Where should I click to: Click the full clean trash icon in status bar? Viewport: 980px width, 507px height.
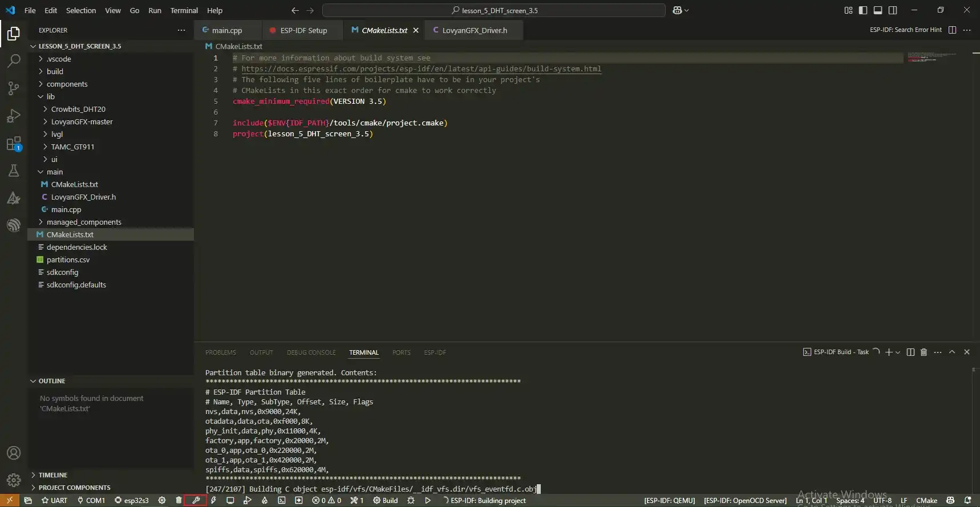click(x=179, y=500)
